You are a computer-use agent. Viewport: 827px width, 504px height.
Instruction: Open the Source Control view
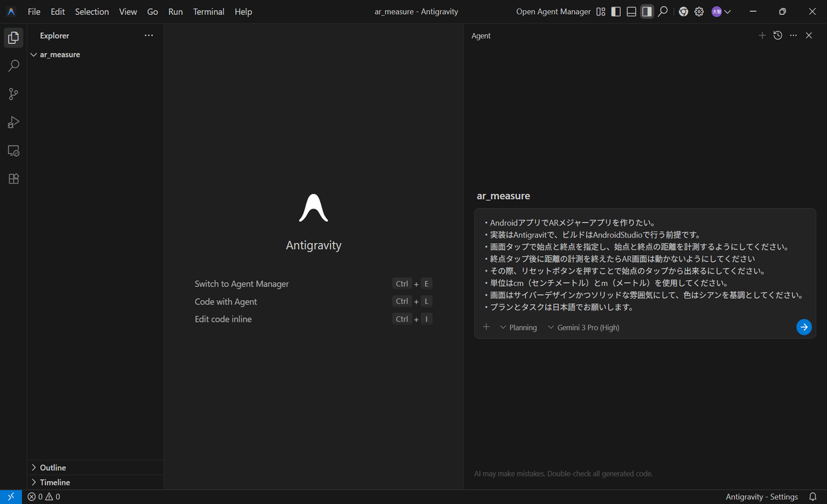tap(13, 94)
